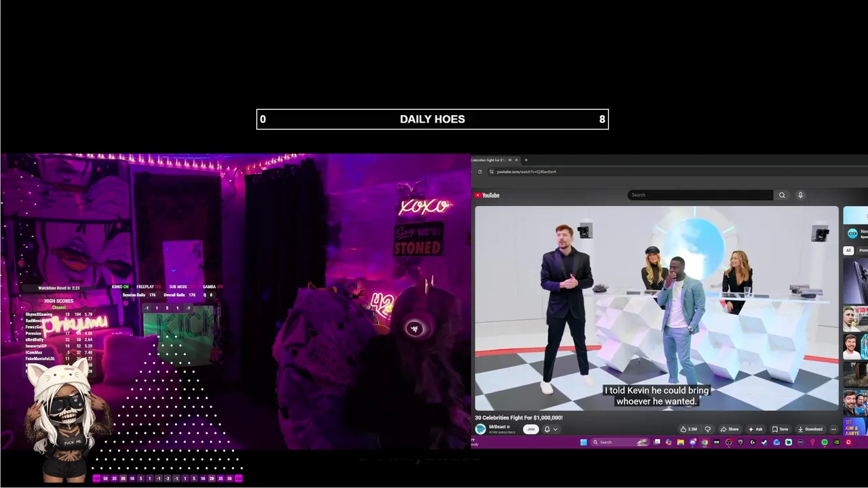The image size is (868, 488).
Task: Click the "SkynoXGaming" score row
Action: coord(59,314)
